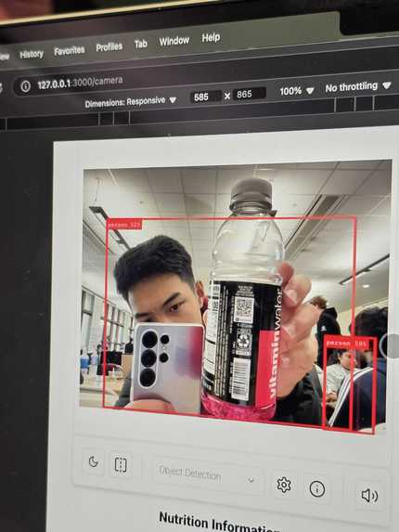
Task: Toggle sound with the speaker icon
Action: coord(369,496)
